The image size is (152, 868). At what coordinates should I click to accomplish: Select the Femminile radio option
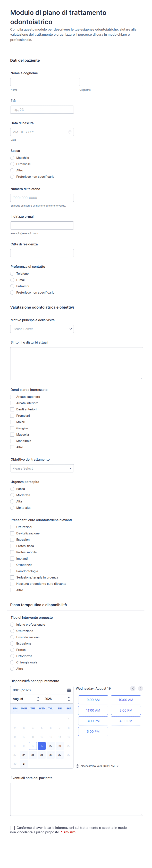[12, 164]
